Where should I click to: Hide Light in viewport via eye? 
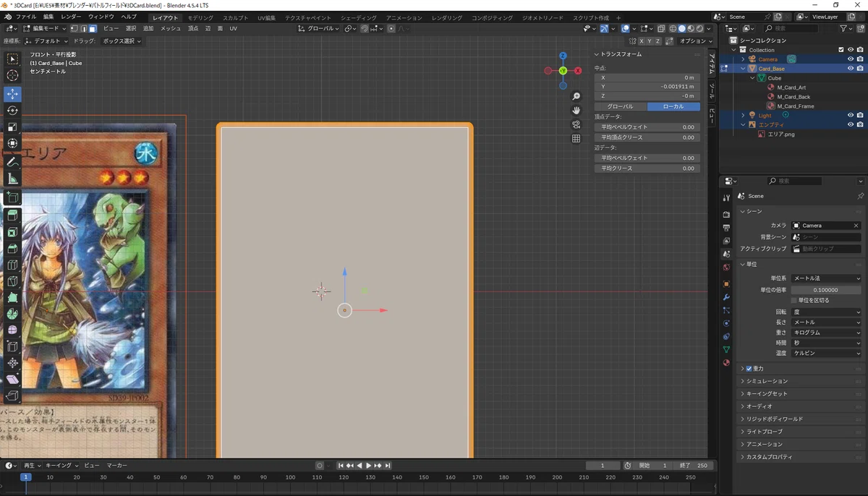click(851, 115)
